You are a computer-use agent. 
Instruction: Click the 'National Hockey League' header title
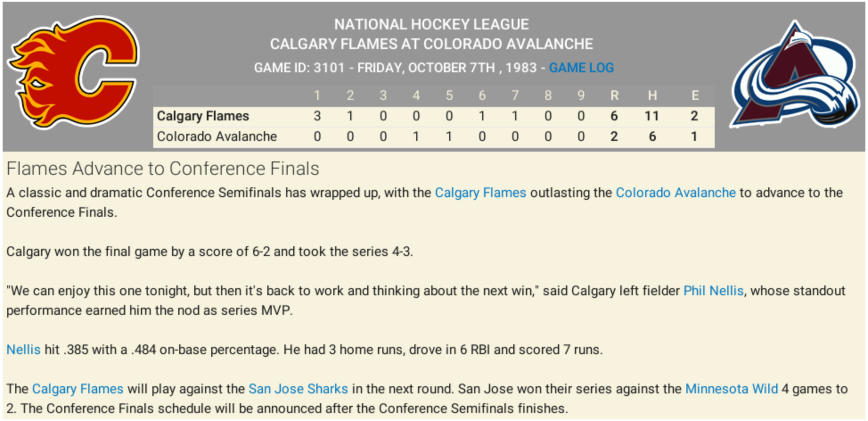(x=431, y=24)
